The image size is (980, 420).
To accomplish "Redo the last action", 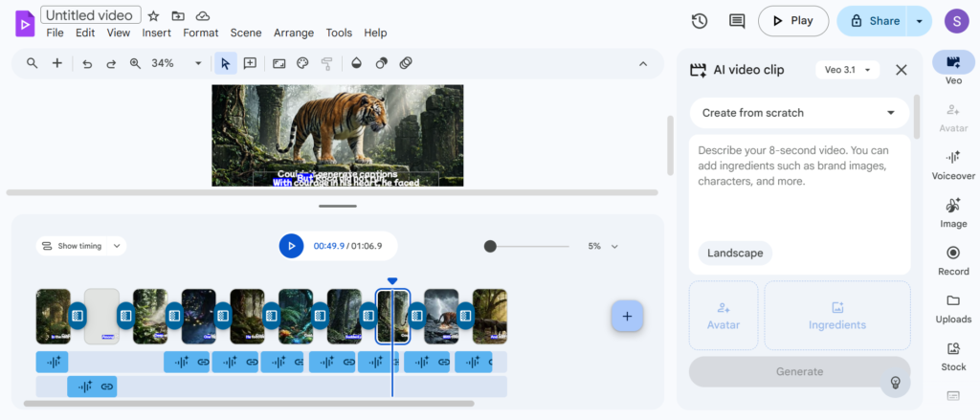I will [111, 63].
